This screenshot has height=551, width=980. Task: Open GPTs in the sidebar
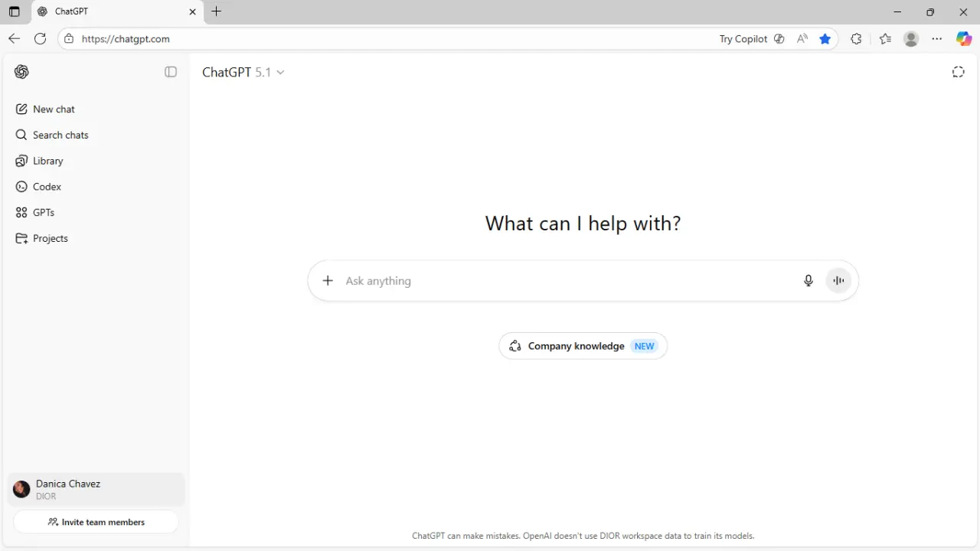click(x=96, y=213)
